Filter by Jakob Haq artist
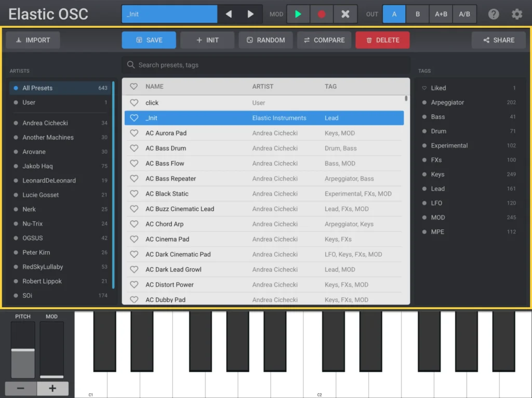This screenshot has width=532, height=398. [60, 166]
